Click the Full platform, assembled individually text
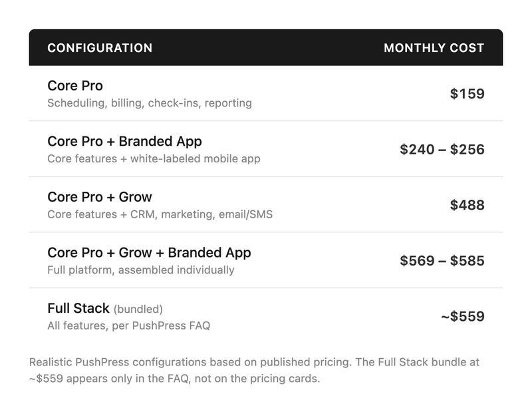 pos(141,270)
